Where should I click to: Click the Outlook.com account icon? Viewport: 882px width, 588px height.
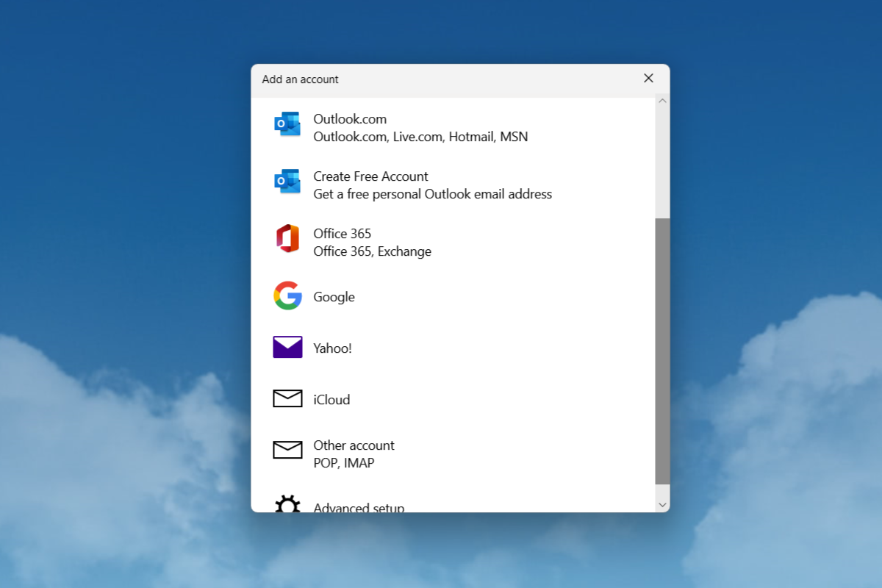(x=287, y=124)
